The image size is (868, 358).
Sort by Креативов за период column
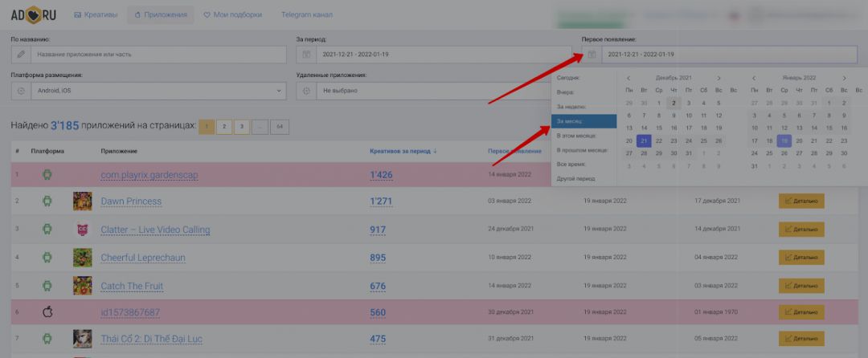(x=403, y=151)
